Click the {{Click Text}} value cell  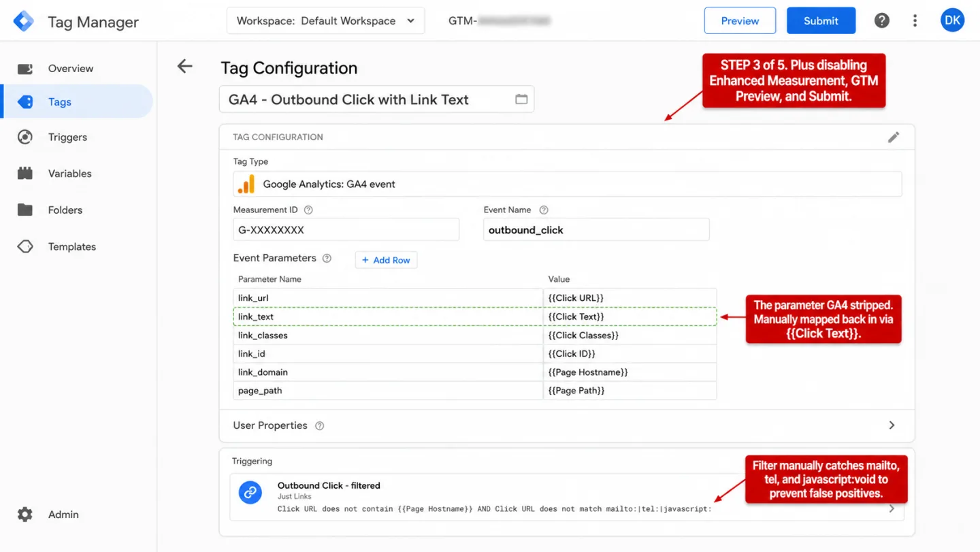click(x=630, y=316)
